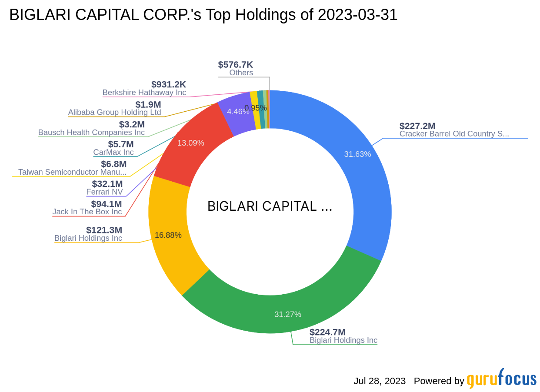The width and height of the screenshot is (540, 392).
Task: Open the Ferrari NV holding link
Action: pyautogui.click(x=104, y=192)
